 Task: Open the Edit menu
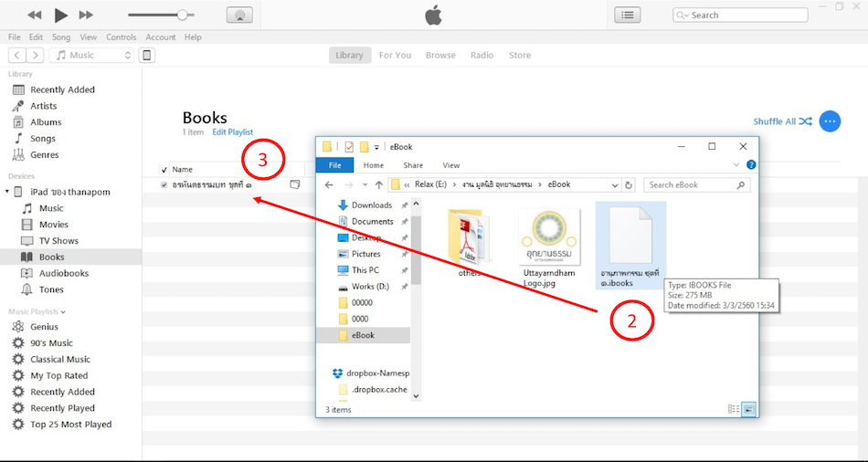pos(36,37)
